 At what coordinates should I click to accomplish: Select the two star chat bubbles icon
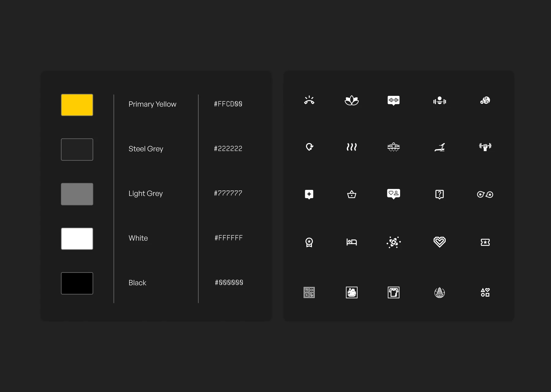coord(485,194)
